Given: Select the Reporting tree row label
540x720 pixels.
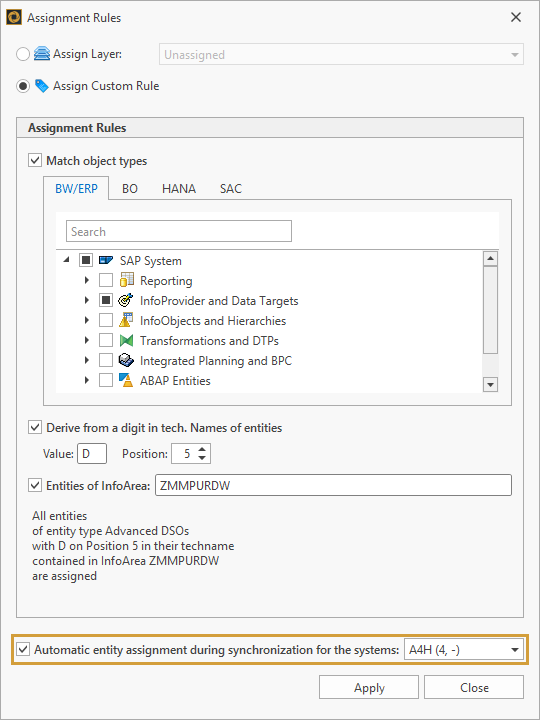Looking at the screenshot, I should tap(166, 281).
